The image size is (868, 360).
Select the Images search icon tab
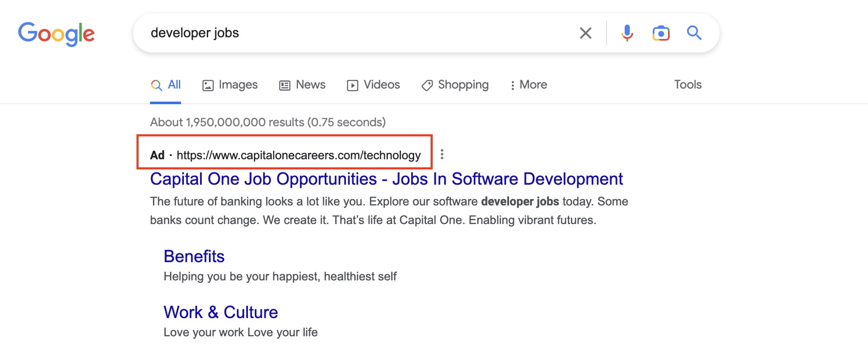click(208, 85)
